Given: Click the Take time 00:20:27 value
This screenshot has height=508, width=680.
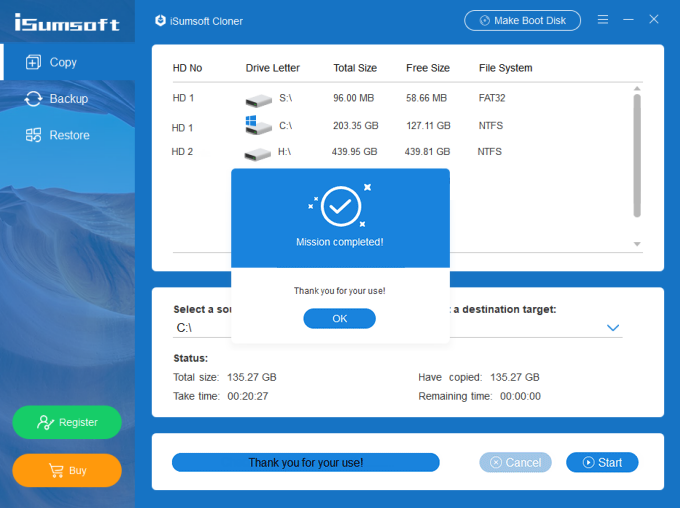Looking at the screenshot, I should click(x=248, y=396).
